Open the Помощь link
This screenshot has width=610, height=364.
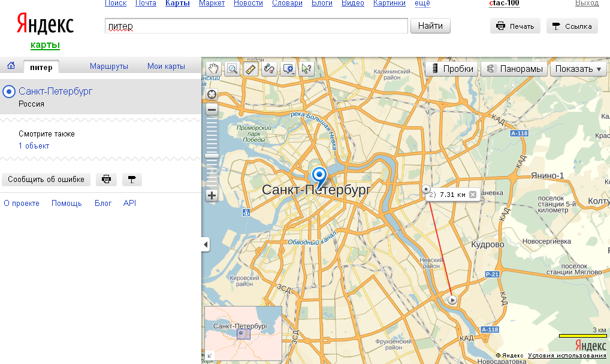click(x=67, y=203)
